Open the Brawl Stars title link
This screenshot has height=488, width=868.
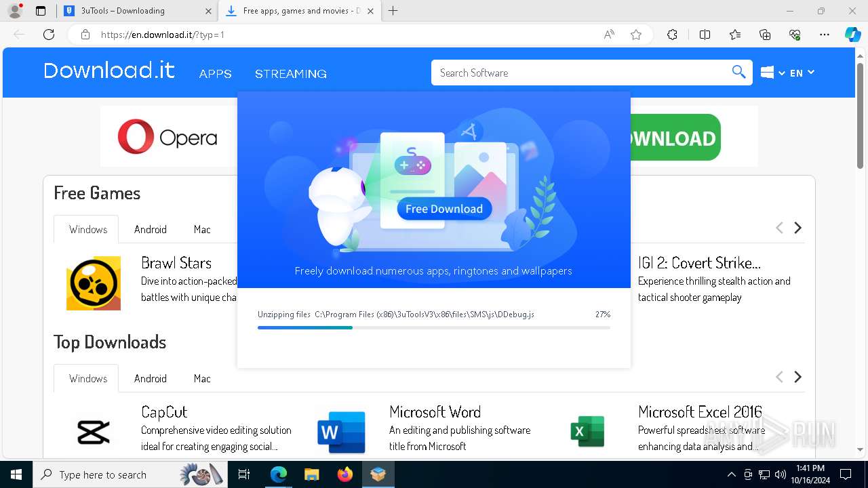(x=176, y=263)
